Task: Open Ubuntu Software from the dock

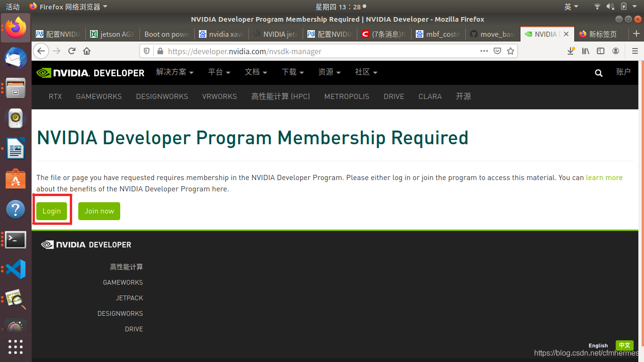Action: click(16, 179)
